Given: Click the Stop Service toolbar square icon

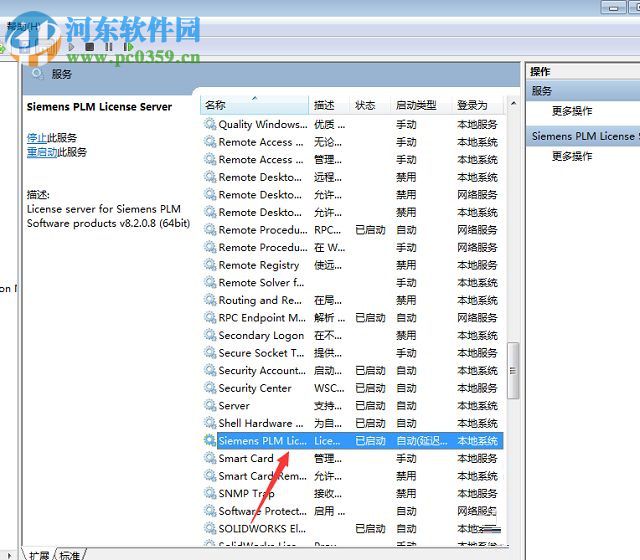Looking at the screenshot, I should click(89, 47).
